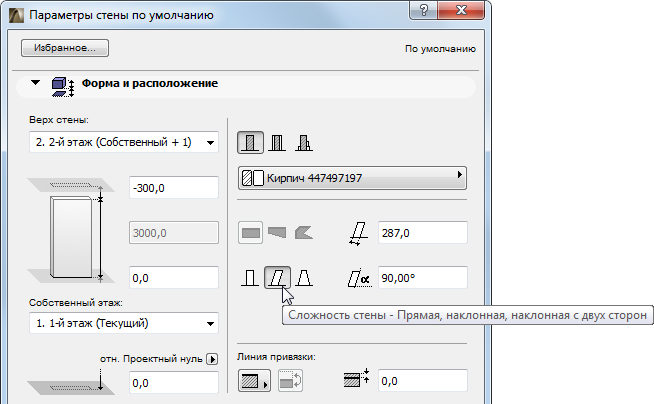This screenshot has height=404, width=654.
Task: Close the wall default settings dialog
Action: [x=461, y=10]
